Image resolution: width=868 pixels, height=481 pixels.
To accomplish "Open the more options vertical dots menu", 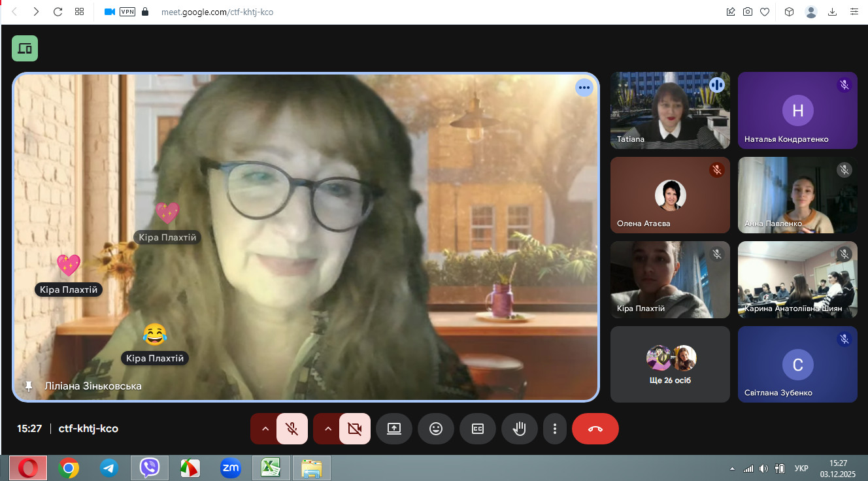I will coord(555,429).
